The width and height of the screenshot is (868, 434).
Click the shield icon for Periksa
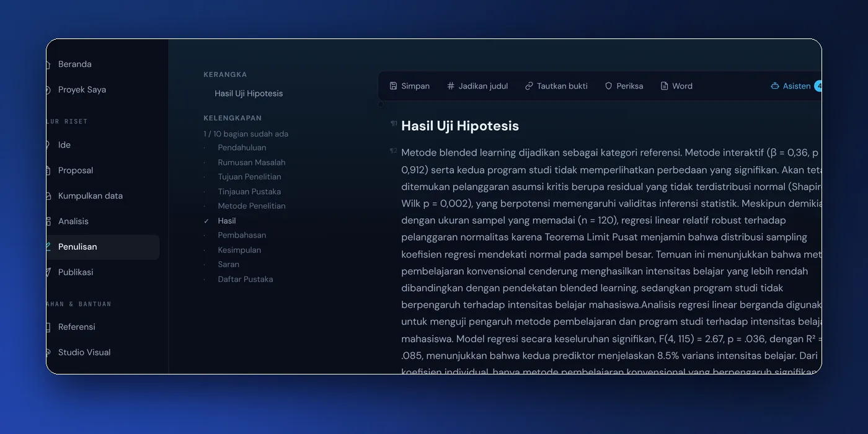click(x=608, y=86)
